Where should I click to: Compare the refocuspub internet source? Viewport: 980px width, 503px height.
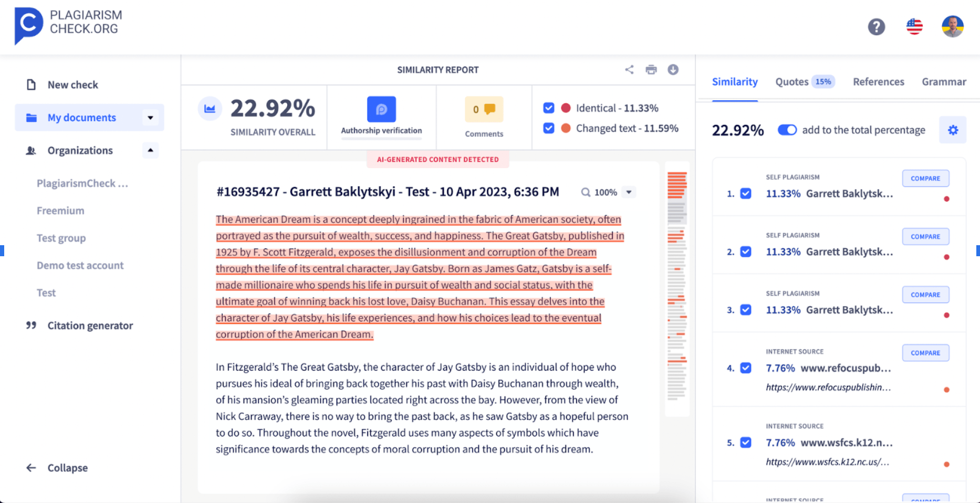click(x=925, y=352)
